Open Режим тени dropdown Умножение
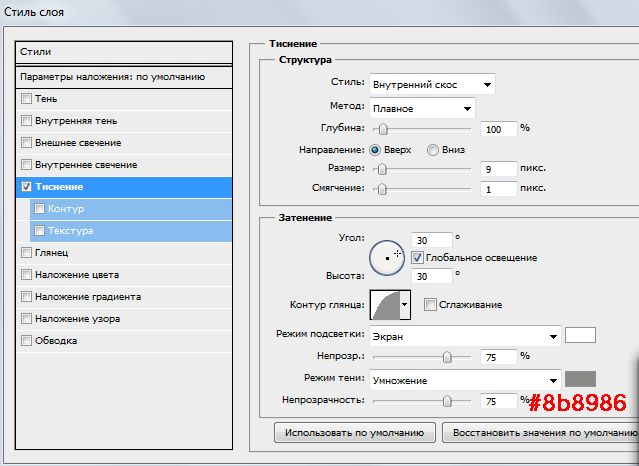 (x=465, y=380)
